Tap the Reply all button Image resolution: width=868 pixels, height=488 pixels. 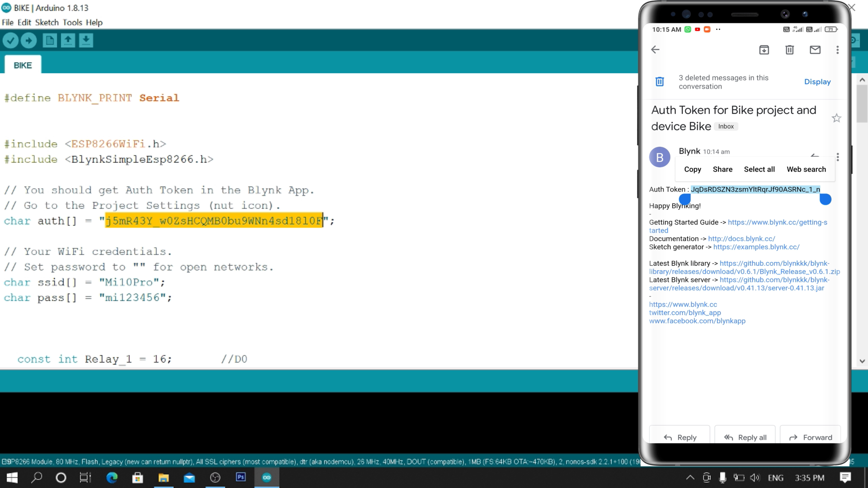tap(745, 437)
